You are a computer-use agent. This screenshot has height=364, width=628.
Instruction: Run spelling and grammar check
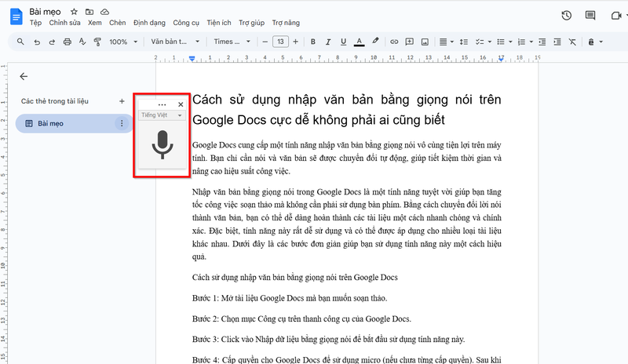(x=82, y=42)
